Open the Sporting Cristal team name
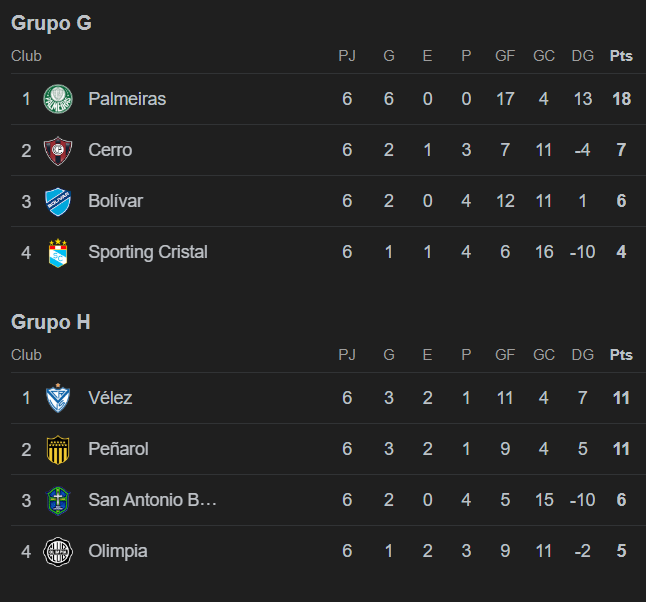Viewport: 646px width, 602px height. (x=148, y=252)
